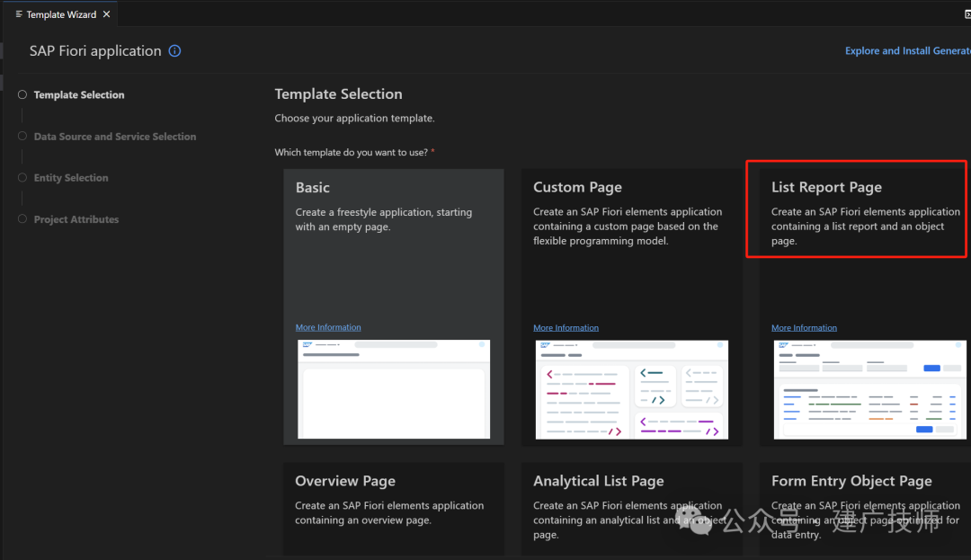The width and height of the screenshot is (971, 560).
Task: Click 'Which template do you want to use?' label
Action: coord(352,152)
